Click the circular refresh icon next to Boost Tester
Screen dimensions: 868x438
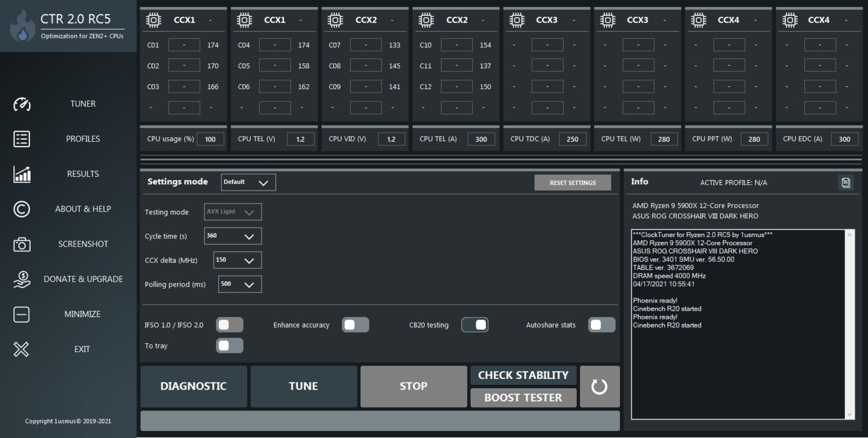click(x=599, y=386)
